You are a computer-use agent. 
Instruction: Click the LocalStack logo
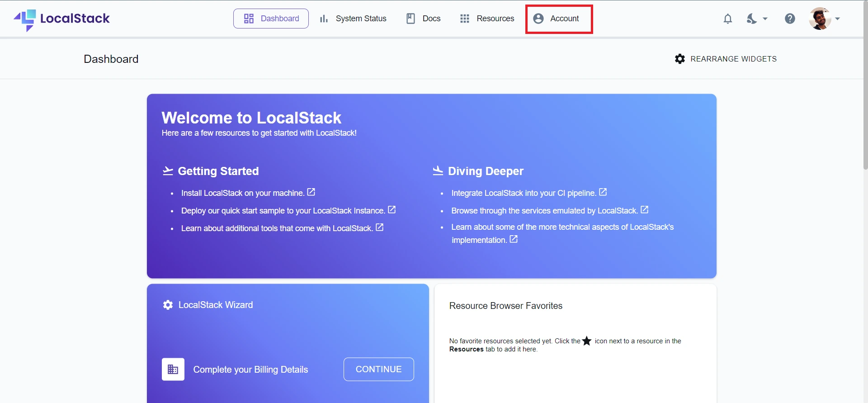(62, 19)
